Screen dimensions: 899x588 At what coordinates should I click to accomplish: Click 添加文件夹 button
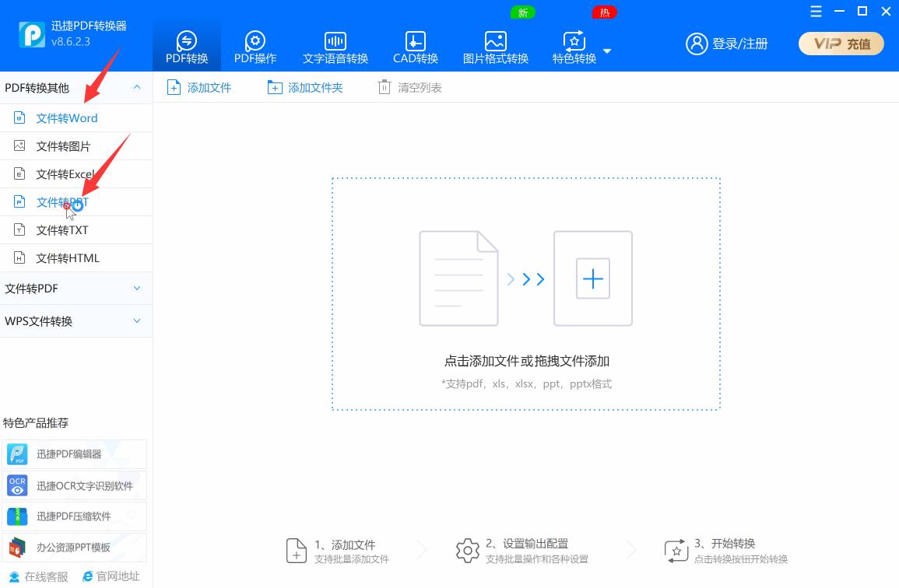point(305,88)
